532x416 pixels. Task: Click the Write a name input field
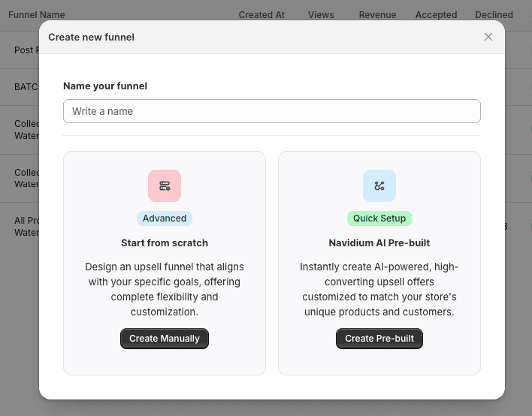[272, 111]
